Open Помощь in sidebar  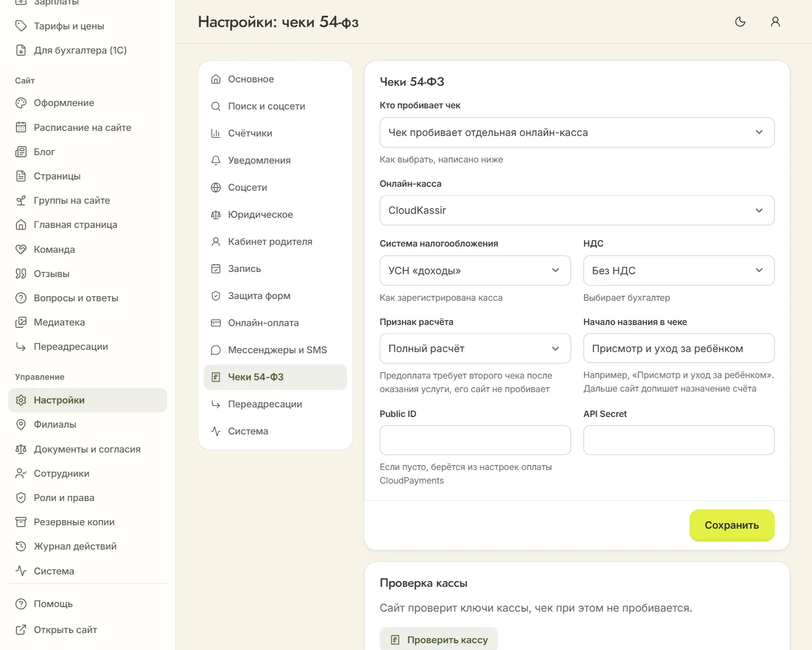click(87, 604)
